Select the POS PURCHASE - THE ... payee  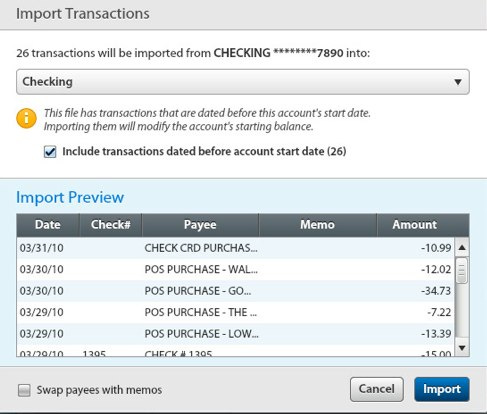201,312
